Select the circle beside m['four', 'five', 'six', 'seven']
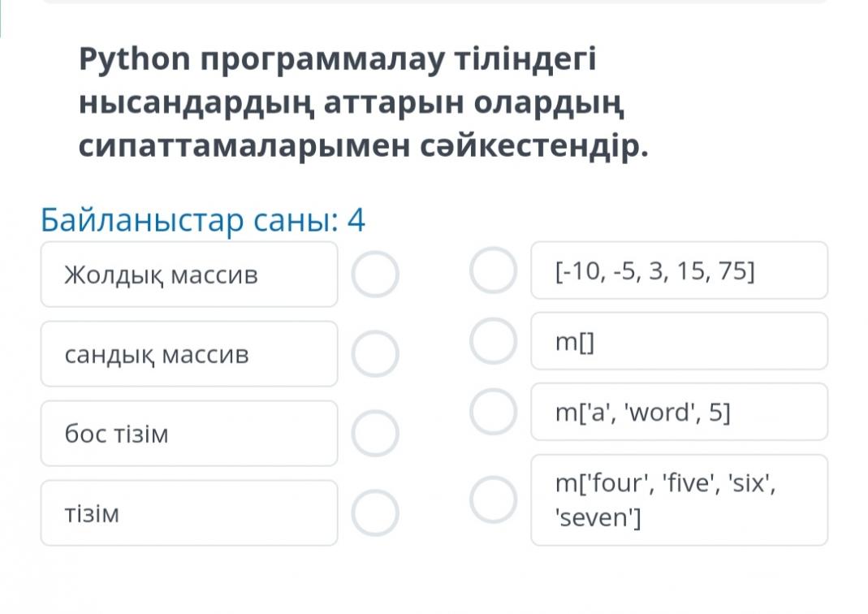 tap(493, 499)
